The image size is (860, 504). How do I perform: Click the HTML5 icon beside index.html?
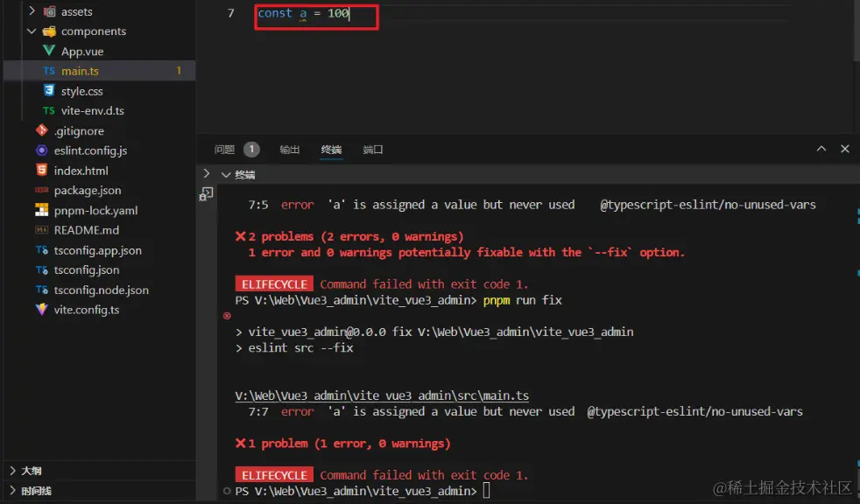pos(42,170)
